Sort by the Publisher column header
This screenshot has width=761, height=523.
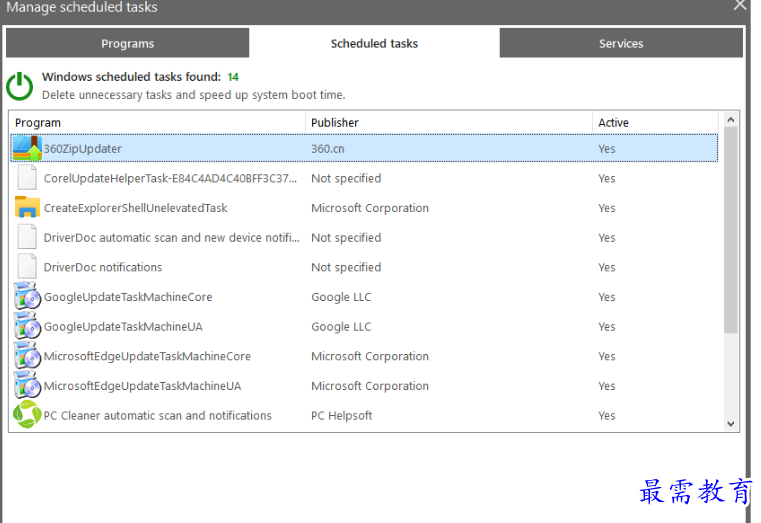coord(449,122)
